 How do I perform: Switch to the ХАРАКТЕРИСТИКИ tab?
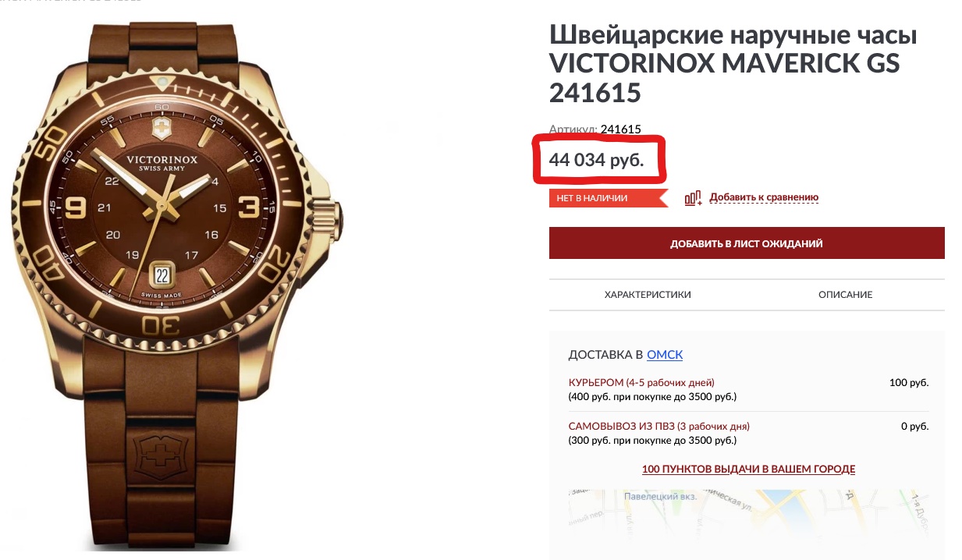[648, 295]
